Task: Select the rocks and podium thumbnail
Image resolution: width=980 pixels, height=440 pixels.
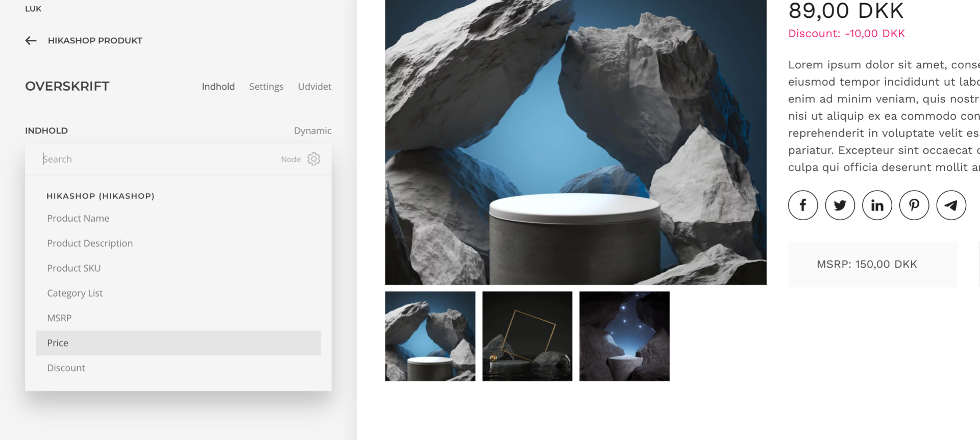Action: pos(430,336)
